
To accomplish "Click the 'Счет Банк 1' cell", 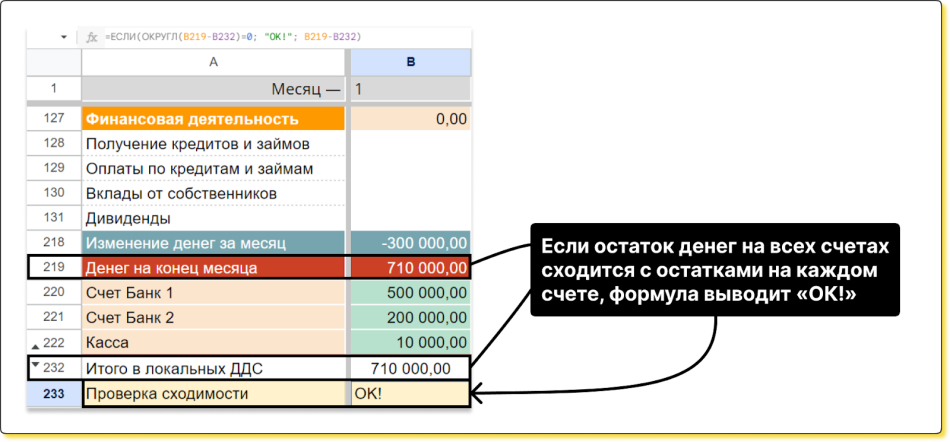I will [213, 293].
